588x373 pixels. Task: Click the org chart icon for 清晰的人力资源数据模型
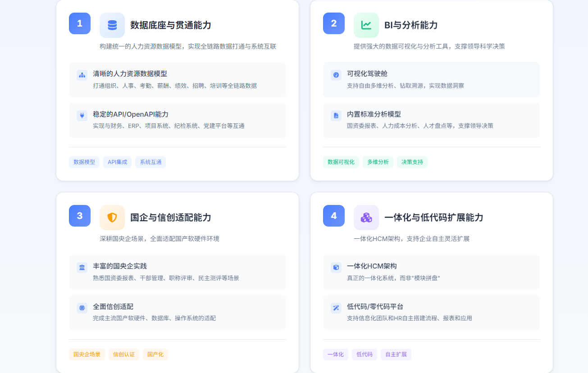(x=82, y=75)
